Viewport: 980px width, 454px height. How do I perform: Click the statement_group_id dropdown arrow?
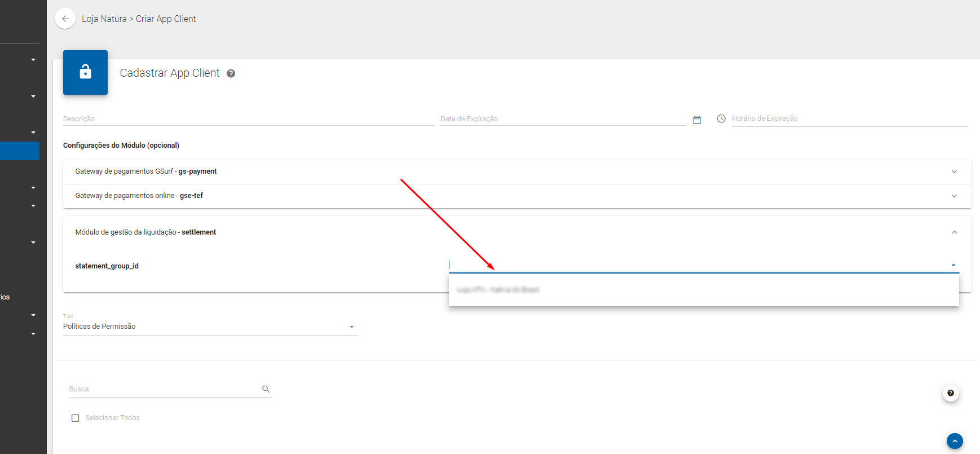tap(953, 265)
